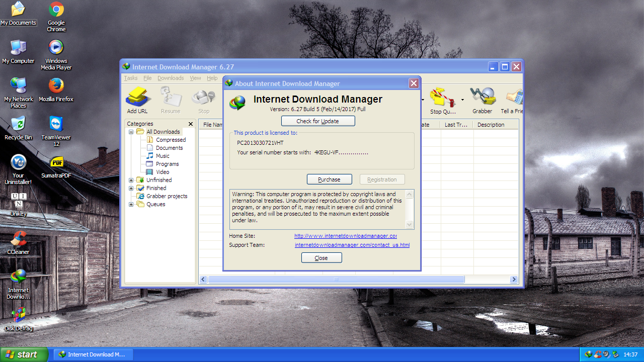Click the Stop Queue toolbar icon
This screenshot has width=644, height=362.
442,100
